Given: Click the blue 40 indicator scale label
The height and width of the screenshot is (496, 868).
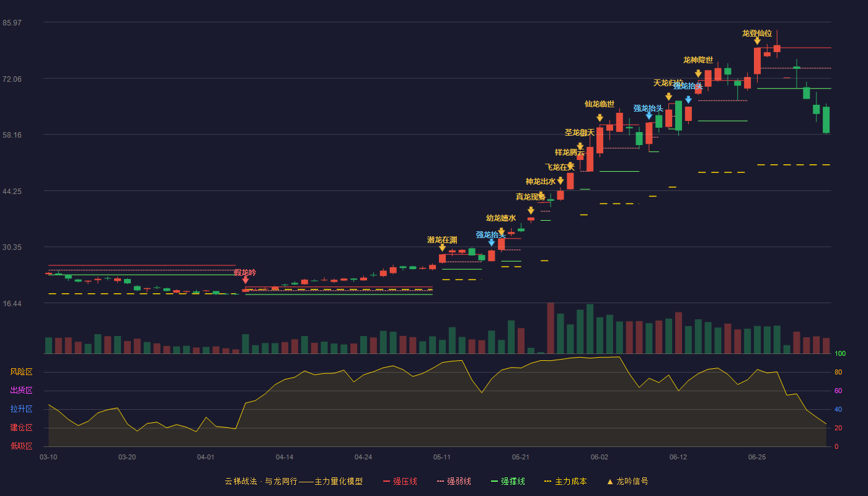Looking at the screenshot, I should [838, 409].
